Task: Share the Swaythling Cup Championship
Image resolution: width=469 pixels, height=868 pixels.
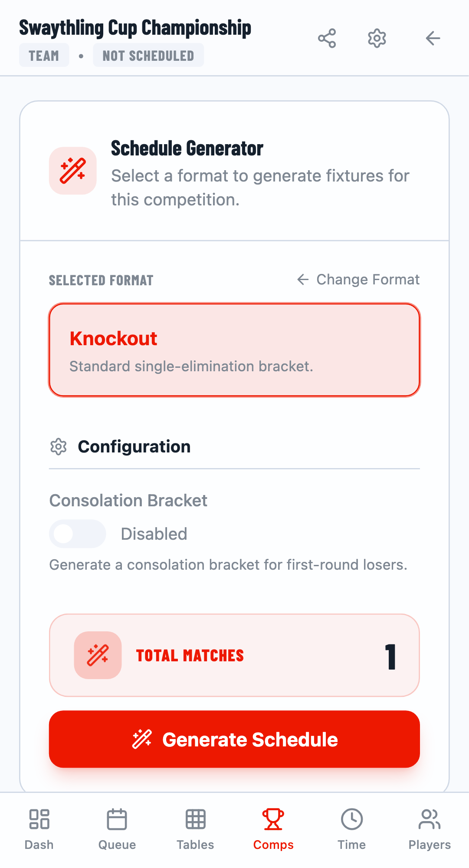Action: pyautogui.click(x=327, y=38)
